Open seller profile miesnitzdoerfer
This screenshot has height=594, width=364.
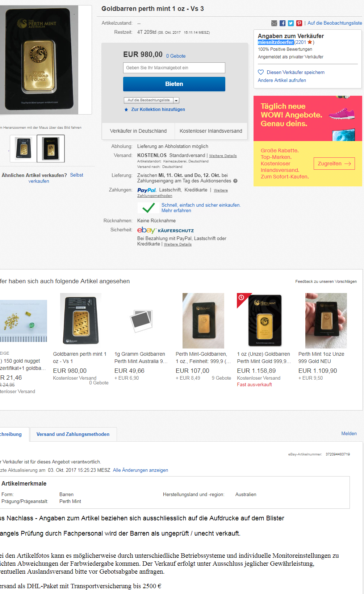tap(275, 42)
